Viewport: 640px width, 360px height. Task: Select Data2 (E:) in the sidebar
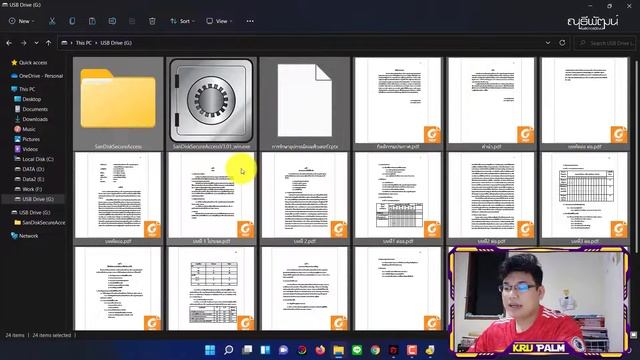(x=29, y=179)
